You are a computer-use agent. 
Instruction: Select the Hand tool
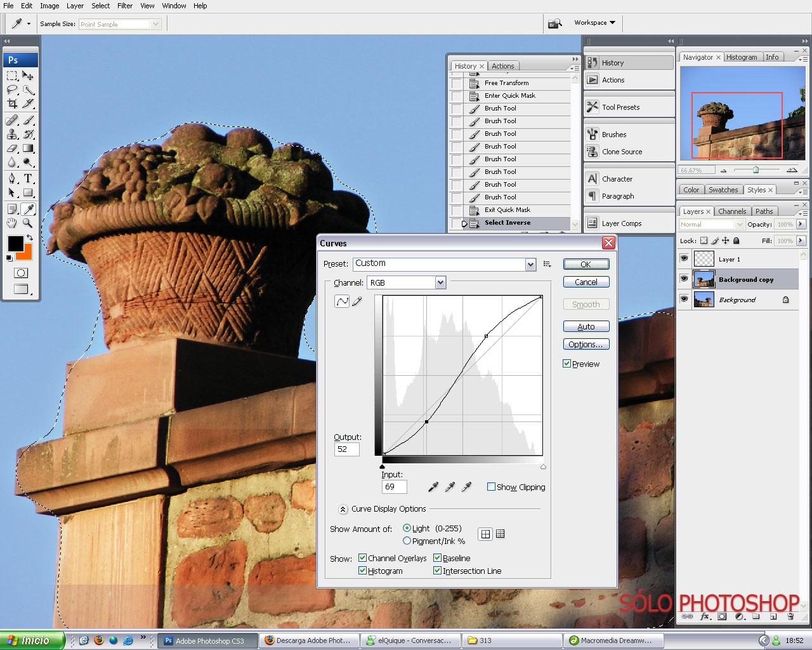[x=12, y=223]
